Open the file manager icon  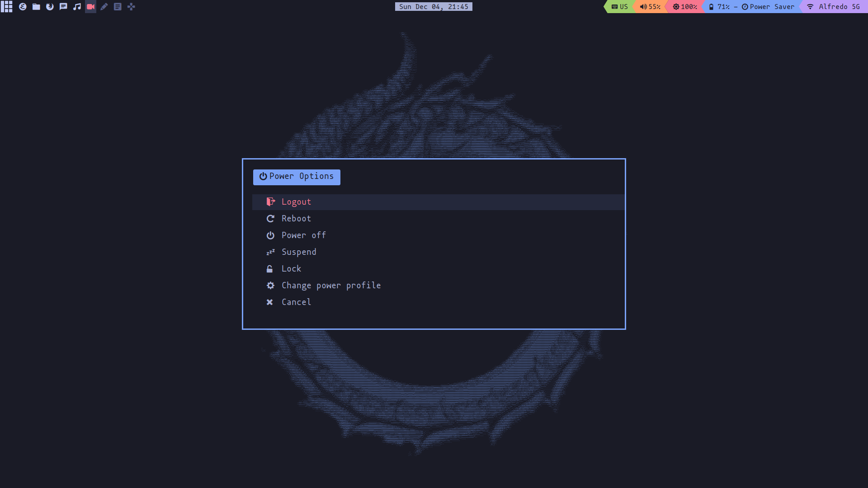point(36,7)
